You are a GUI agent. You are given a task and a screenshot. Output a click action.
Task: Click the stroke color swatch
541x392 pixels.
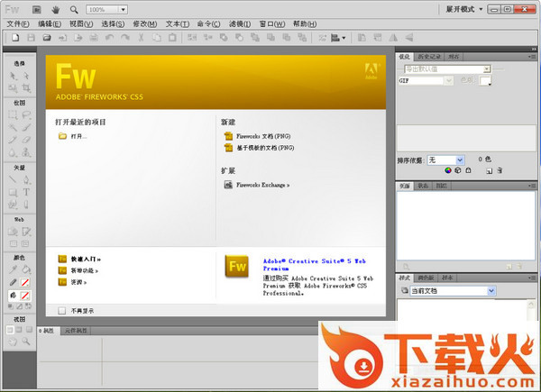point(25,283)
